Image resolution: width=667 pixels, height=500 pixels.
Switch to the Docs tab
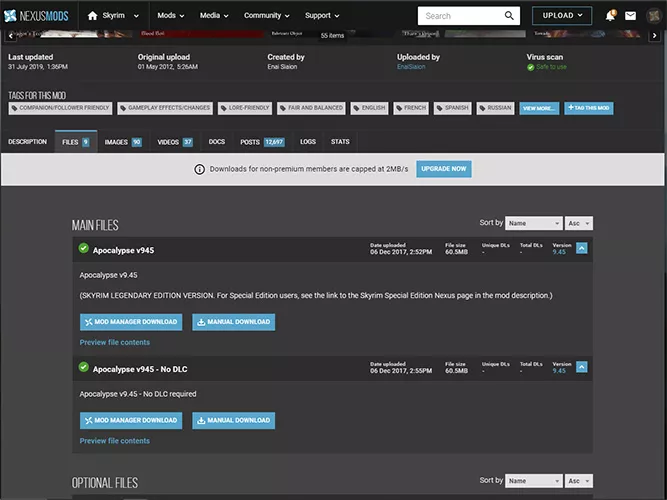pos(217,142)
